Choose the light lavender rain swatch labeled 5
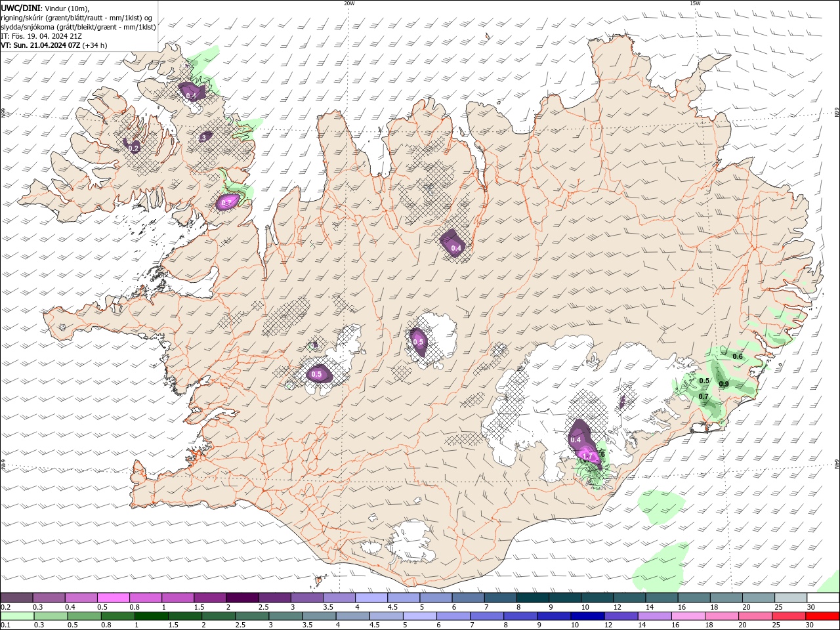This screenshot has height=630, width=840. coord(420,616)
